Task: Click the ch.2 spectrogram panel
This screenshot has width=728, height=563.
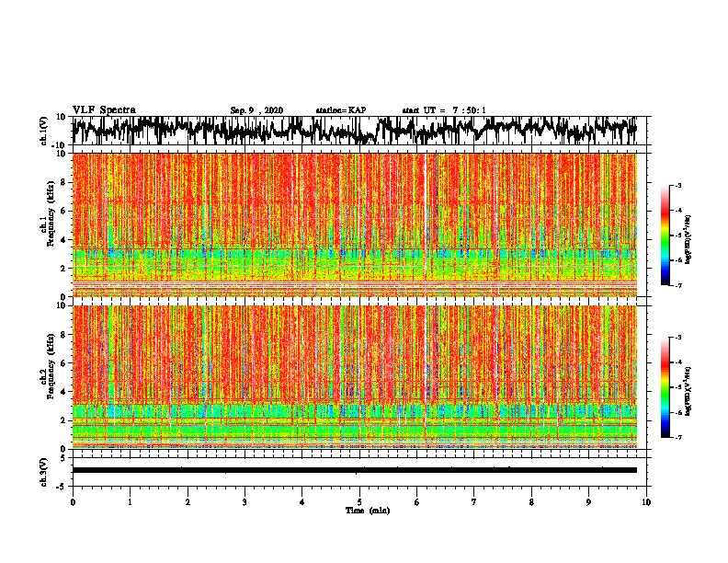Action: pyautogui.click(x=355, y=377)
